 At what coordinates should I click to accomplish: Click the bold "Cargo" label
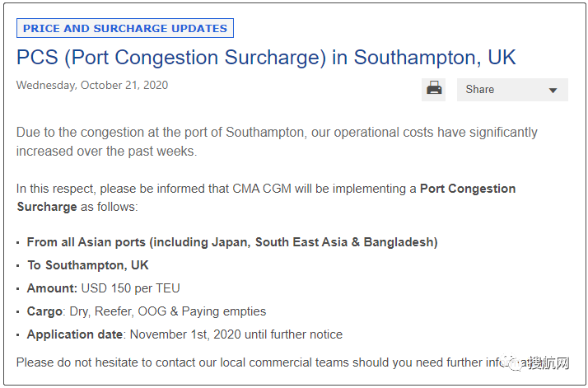click(44, 311)
